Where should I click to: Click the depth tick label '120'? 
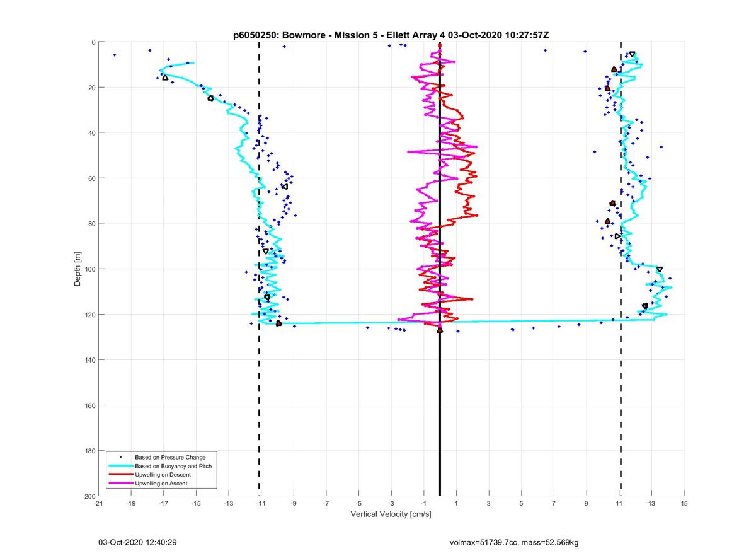tap(89, 315)
